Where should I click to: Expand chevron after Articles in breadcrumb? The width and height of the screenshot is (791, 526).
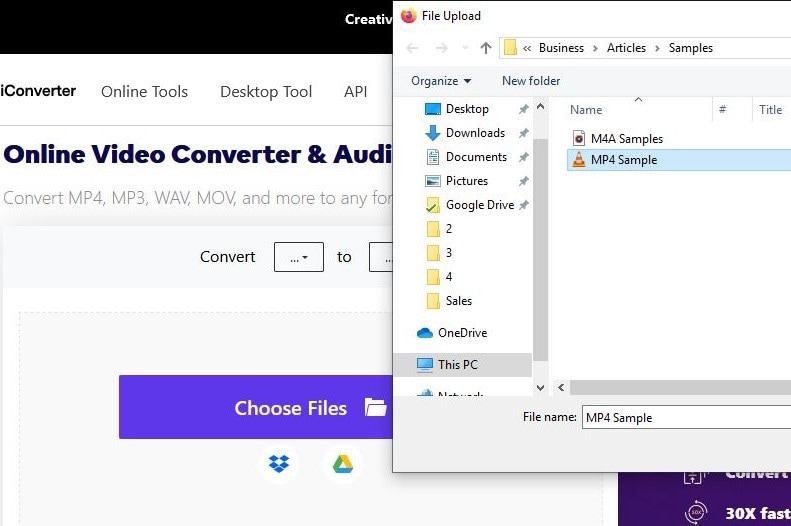coord(657,48)
